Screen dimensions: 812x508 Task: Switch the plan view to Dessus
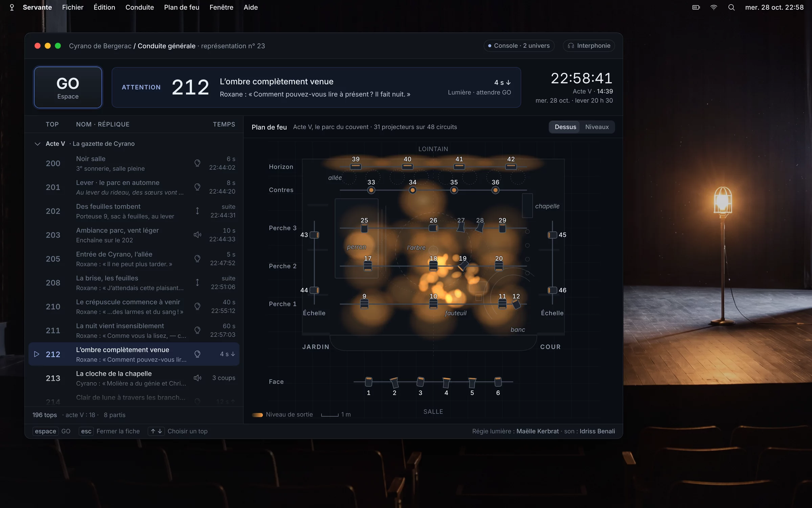click(565, 127)
